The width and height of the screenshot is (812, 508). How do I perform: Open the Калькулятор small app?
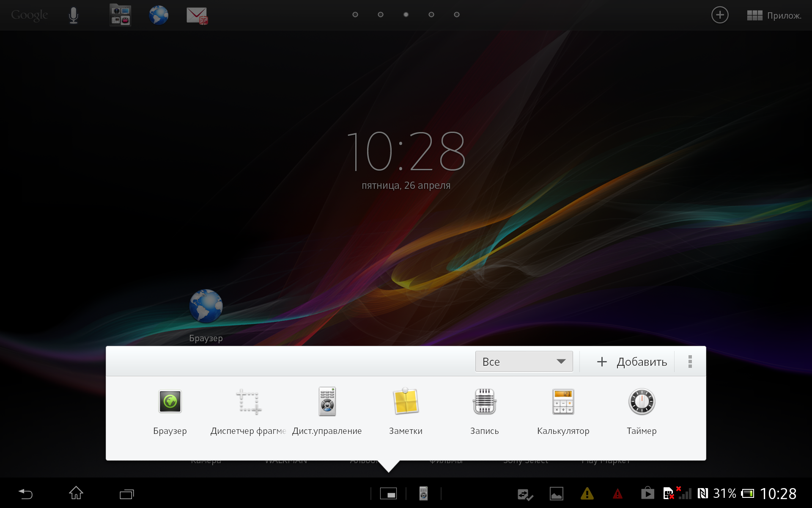pos(563,401)
